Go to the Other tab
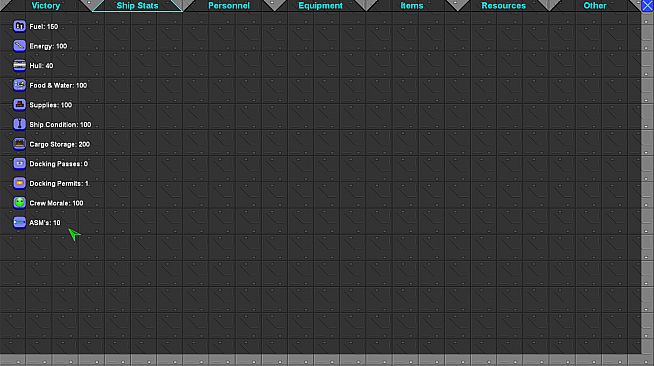This screenshot has width=654, height=366. click(x=595, y=5)
